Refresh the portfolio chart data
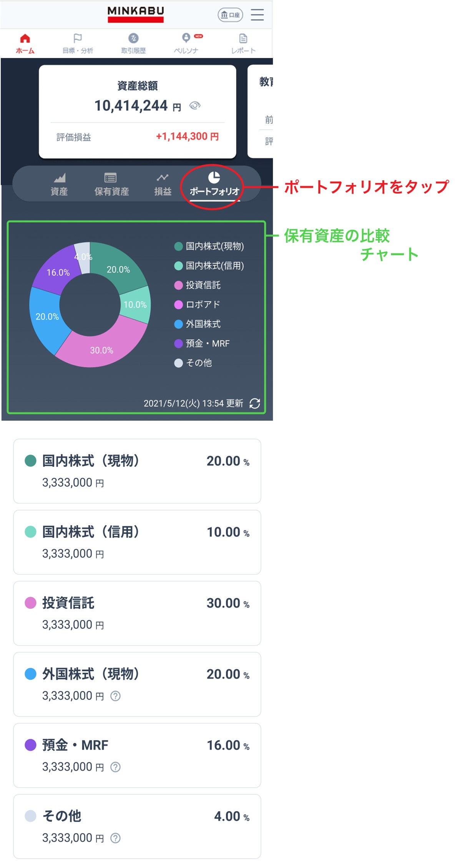 point(255,404)
